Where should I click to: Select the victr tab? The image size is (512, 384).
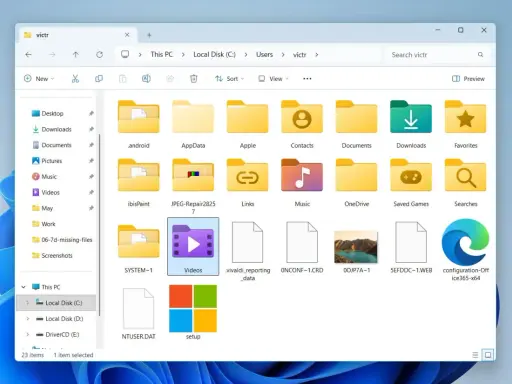pyautogui.click(x=79, y=35)
